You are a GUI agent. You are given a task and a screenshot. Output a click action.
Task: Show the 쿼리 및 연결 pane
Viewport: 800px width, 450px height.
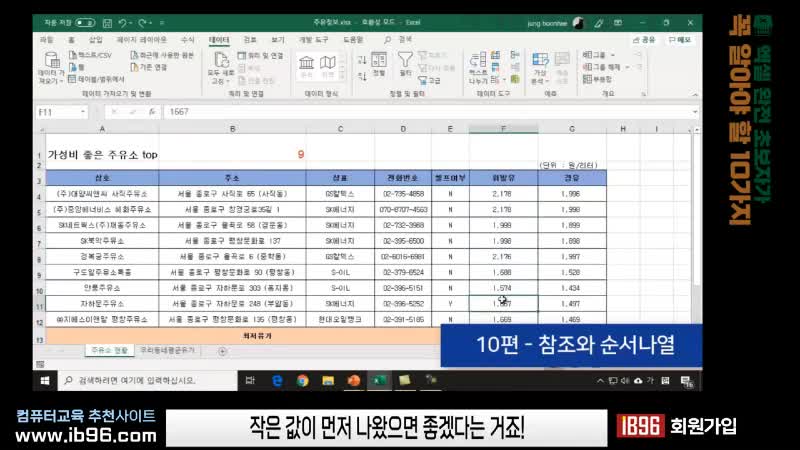coord(261,55)
